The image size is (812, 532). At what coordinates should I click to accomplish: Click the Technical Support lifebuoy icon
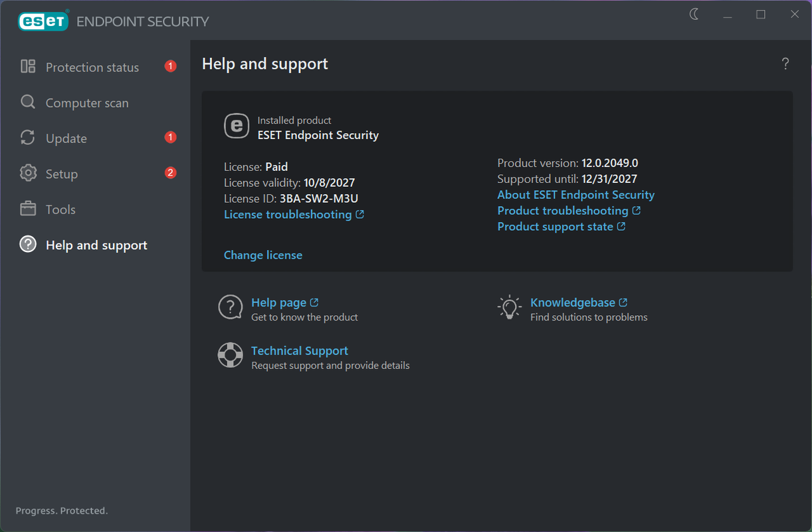(x=231, y=355)
